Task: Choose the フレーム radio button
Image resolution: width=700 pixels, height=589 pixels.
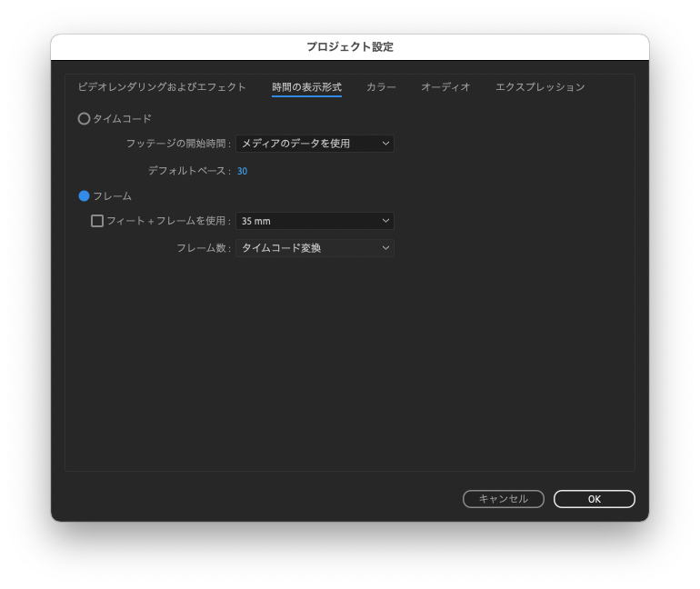Action: pos(85,196)
